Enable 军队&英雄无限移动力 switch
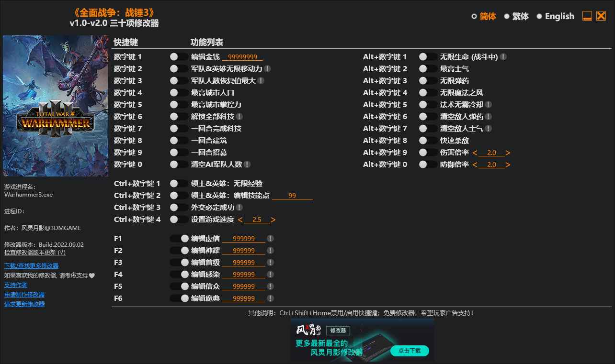 click(x=179, y=69)
